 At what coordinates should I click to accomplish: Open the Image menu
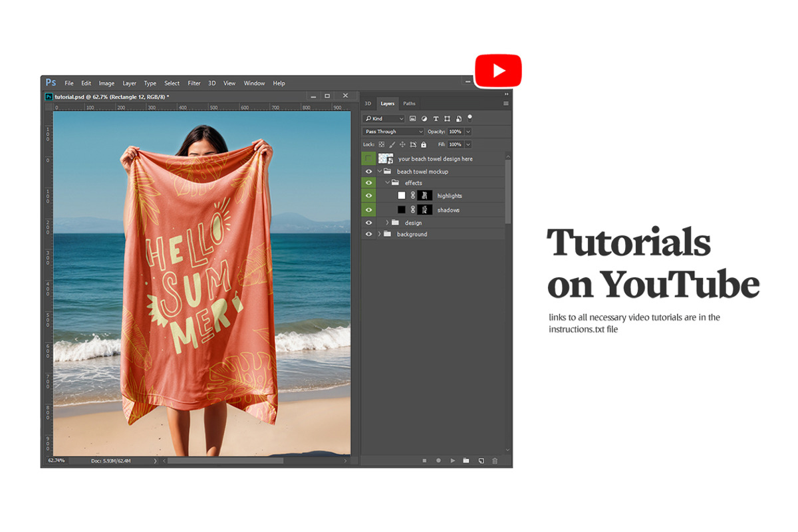[x=106, y=83]
